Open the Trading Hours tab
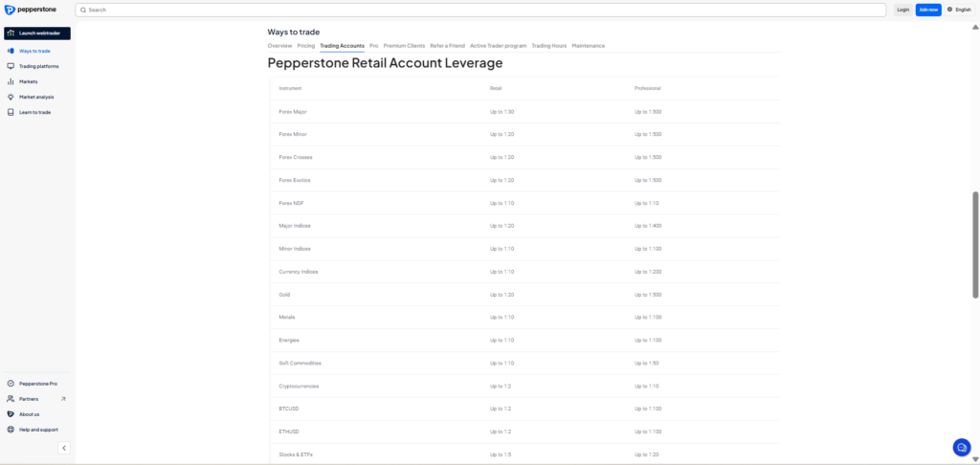Viewport: 980px width, 465px height. point(548,46)
